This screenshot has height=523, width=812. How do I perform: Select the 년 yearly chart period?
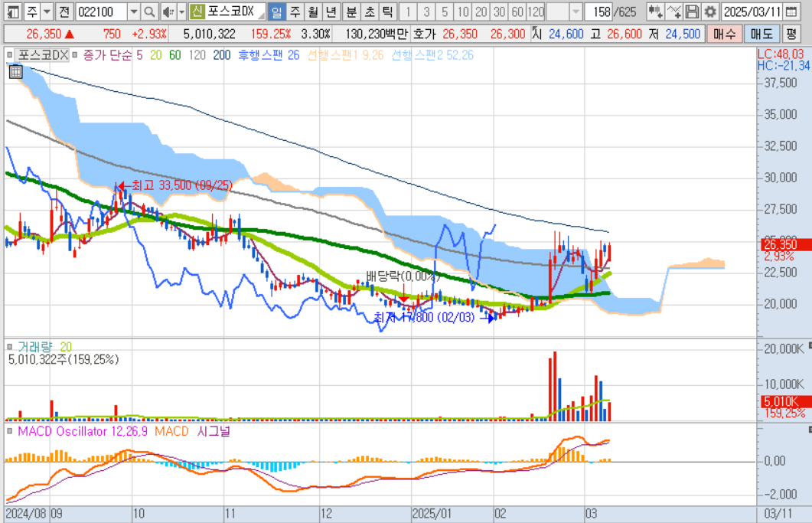(331, 11)
